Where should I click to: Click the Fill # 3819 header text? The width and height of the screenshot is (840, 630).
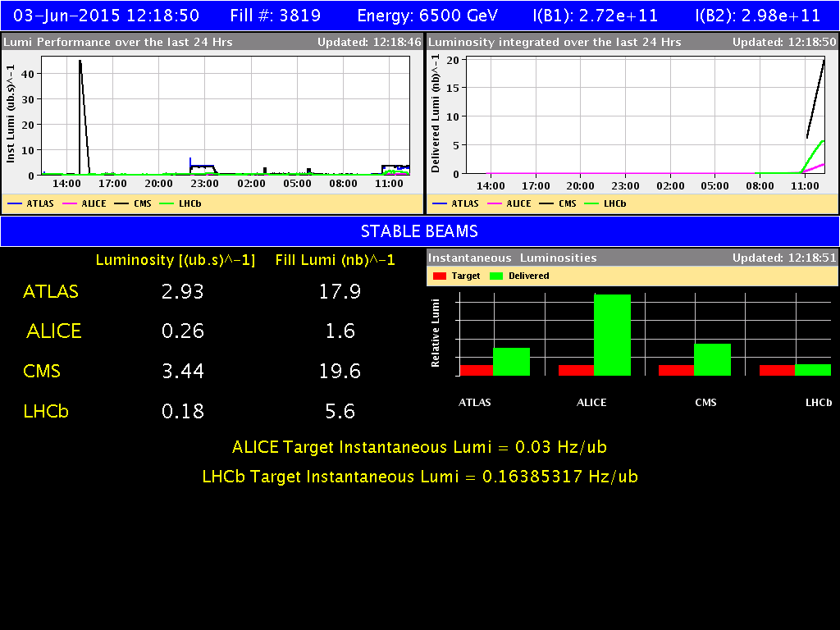point(276,16)
